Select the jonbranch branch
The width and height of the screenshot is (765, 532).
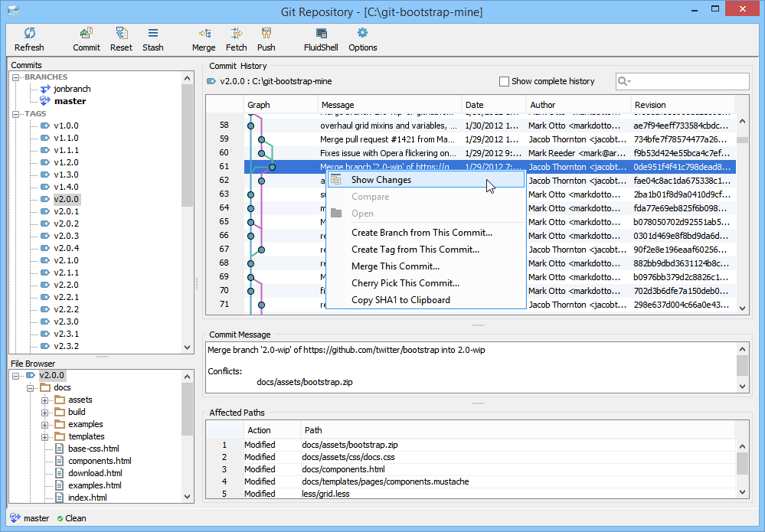click(x=70, y=89)
